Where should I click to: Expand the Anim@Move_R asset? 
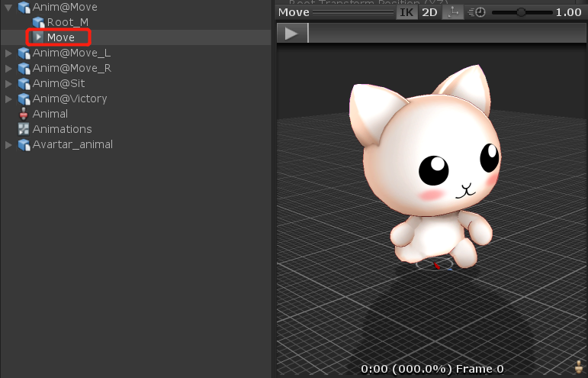tap(8, 68)
